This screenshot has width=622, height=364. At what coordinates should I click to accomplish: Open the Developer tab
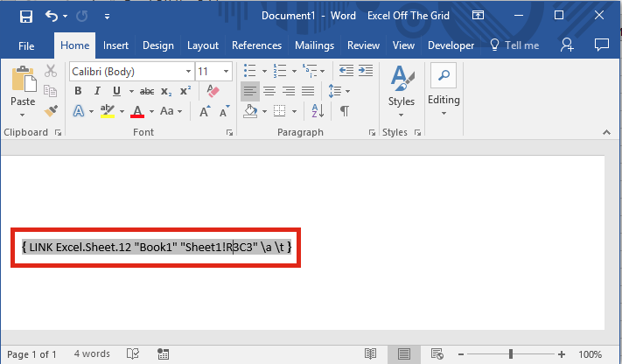tap(451, 45)
